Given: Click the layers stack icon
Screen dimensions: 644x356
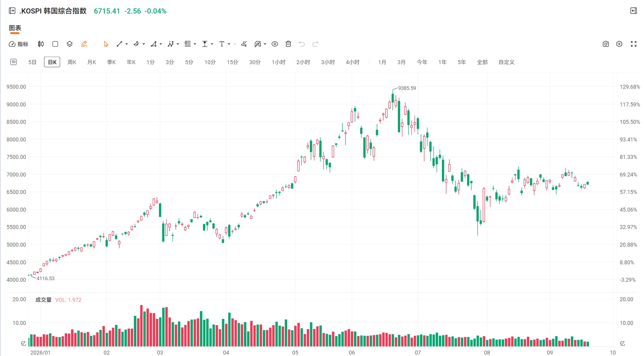Looking at the screenshot, I should coord(69,44).
